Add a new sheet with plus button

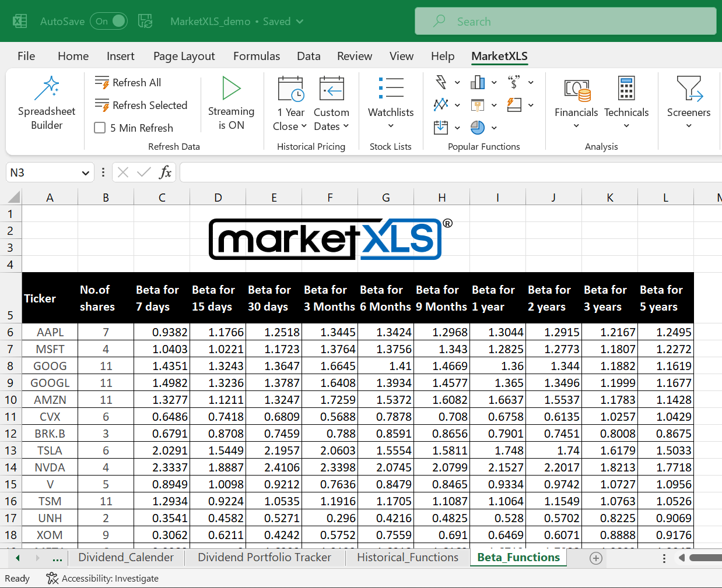tap(595, 558)
